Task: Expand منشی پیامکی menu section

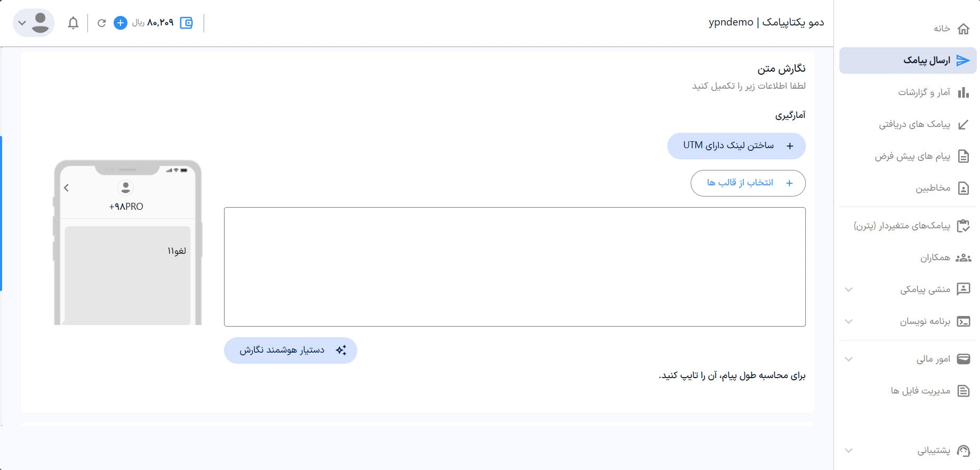Action: point(848,289)
